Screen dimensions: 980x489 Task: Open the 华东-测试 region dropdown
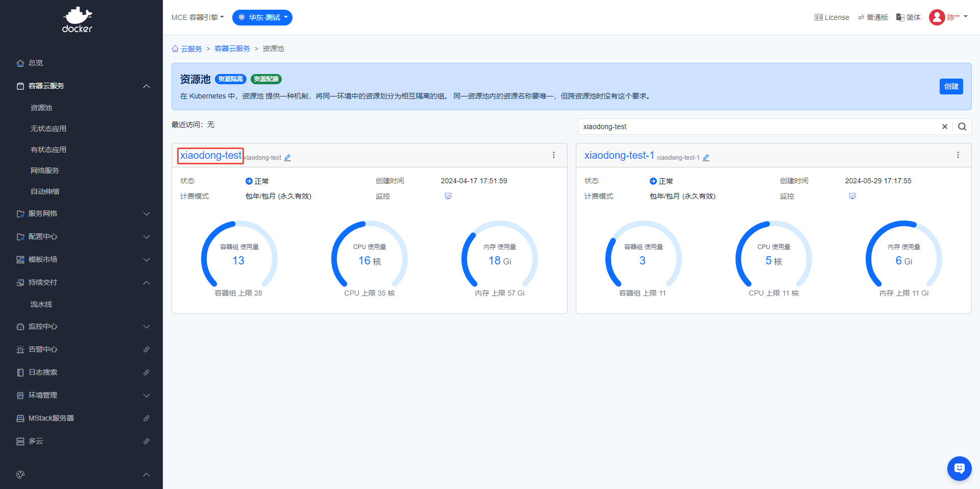262,17
